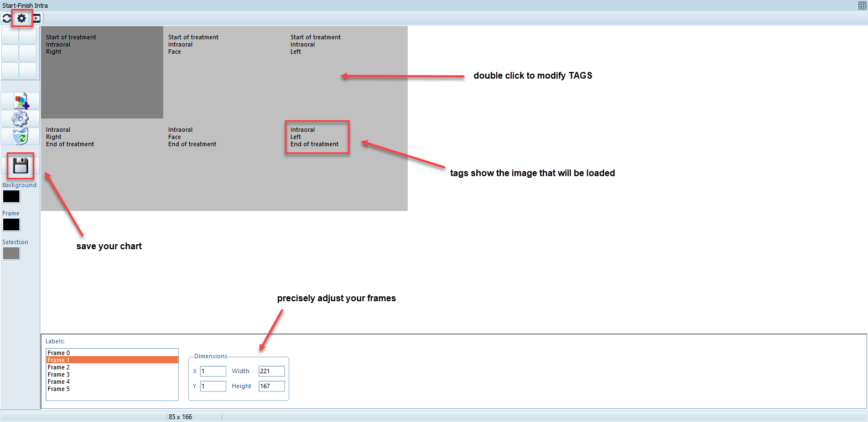
Task: Click the Height dimension input field
Action: (x=272, y=386)
